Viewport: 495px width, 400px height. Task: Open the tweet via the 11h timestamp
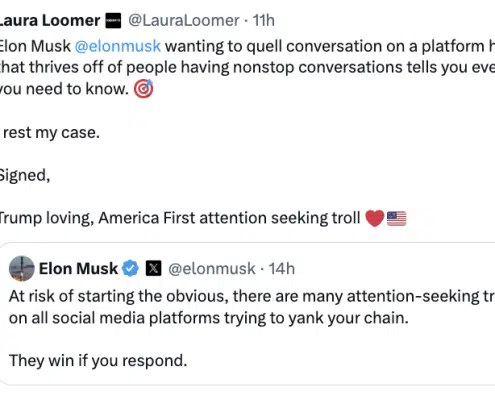coord(264,21)
